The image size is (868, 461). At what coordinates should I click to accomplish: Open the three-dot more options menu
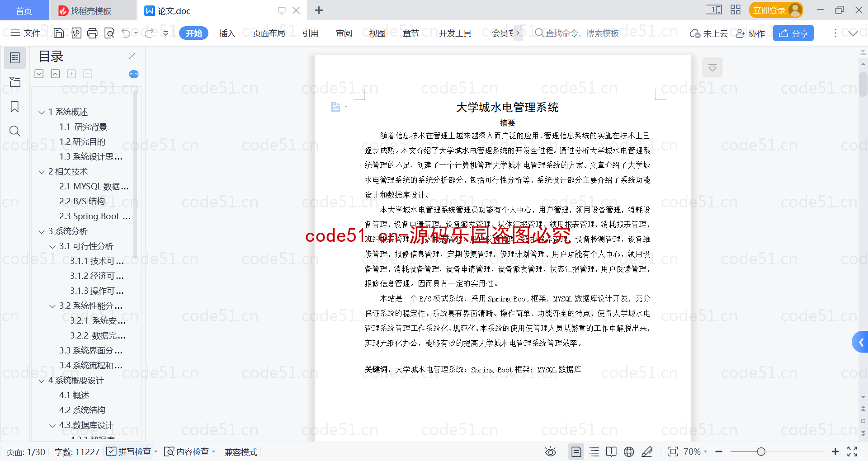click(x=835, y=33)
